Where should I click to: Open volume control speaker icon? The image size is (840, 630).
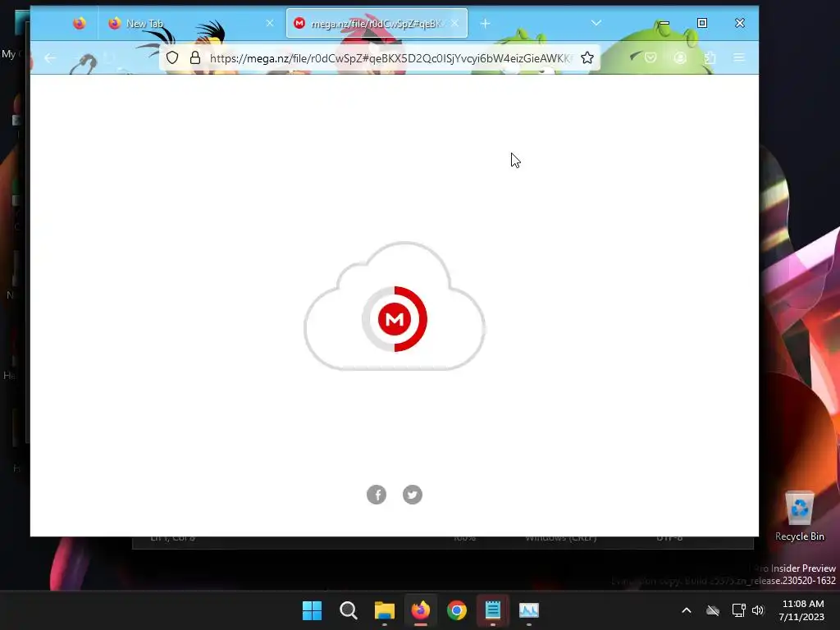757,610
